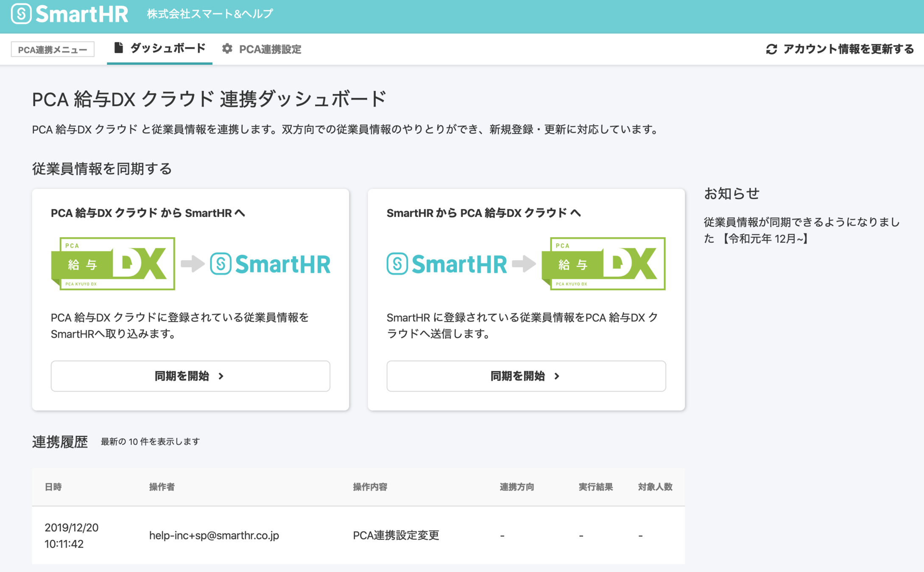
Task: Select the 2019/12/20 history row
Action: pyautogui.click(x=358, y=535)
